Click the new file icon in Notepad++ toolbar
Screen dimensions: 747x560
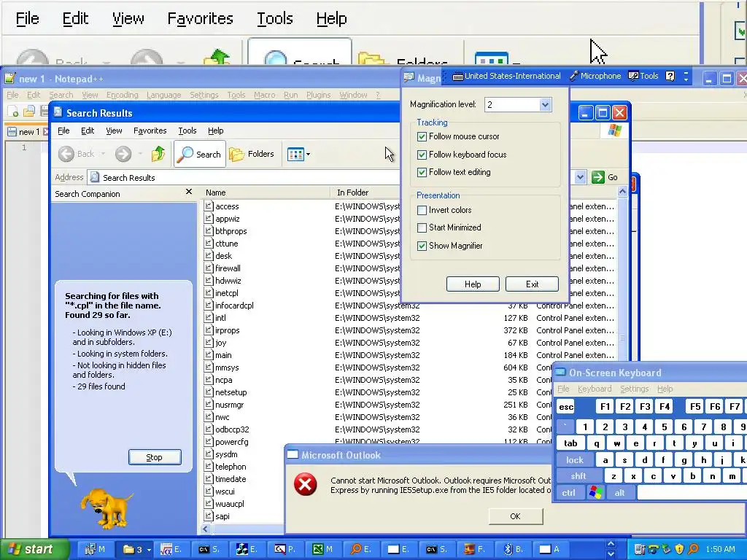[13, 112]
